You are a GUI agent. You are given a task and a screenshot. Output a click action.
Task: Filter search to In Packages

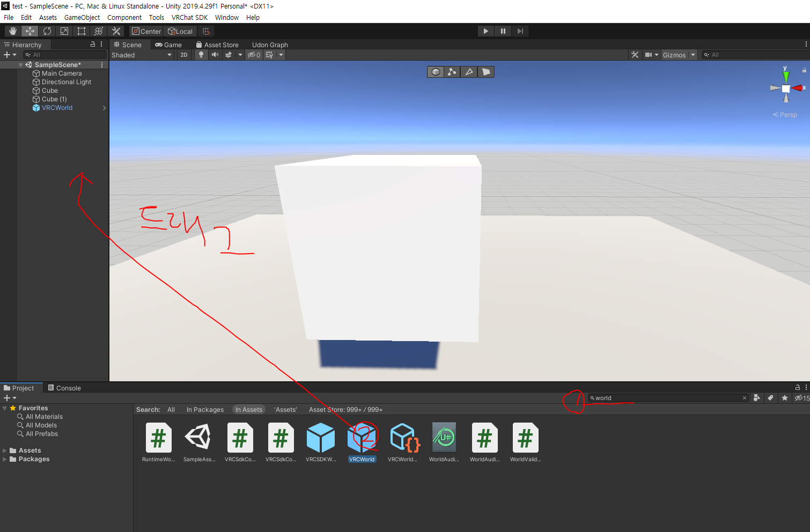[205, 410]
